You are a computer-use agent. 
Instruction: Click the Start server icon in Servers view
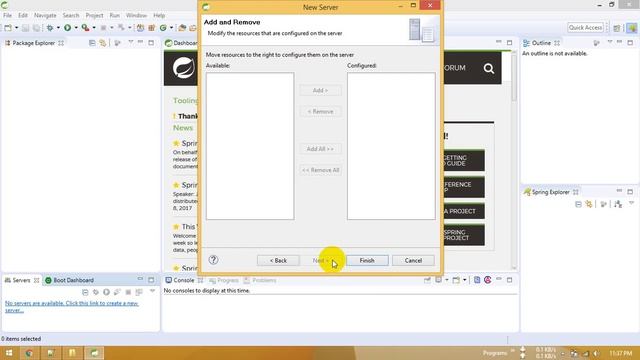[x=106, y=292]
